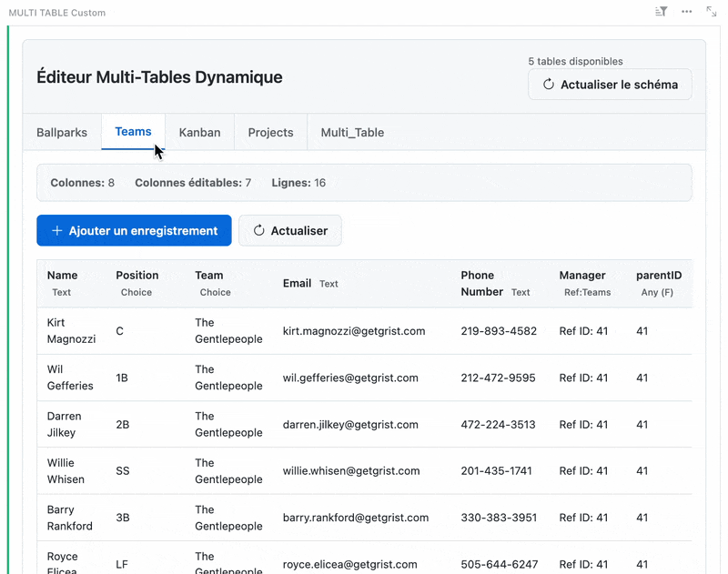Click the Ajouter un enregistrement button
This screenshot has height=574, width=728.
[x=134, y=230]
